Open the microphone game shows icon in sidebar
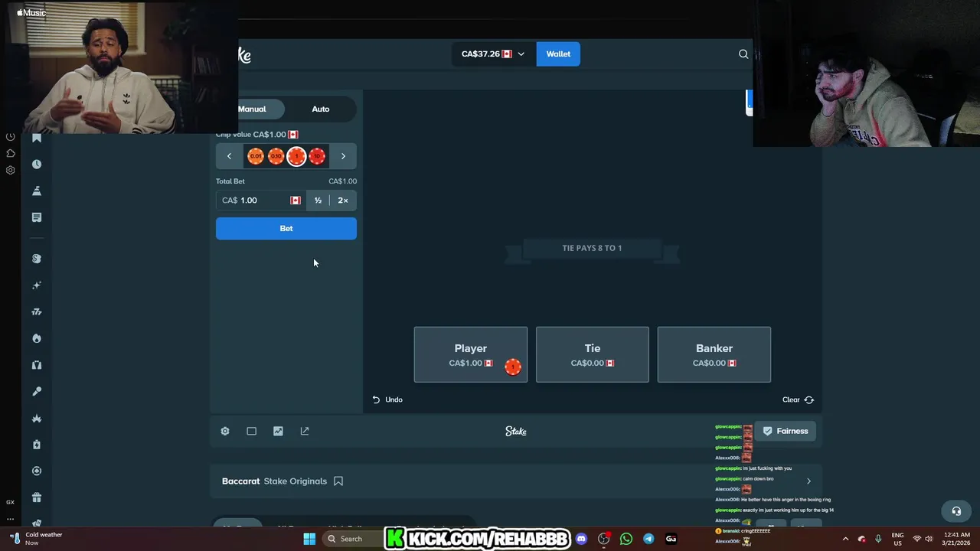 point(37,391)
